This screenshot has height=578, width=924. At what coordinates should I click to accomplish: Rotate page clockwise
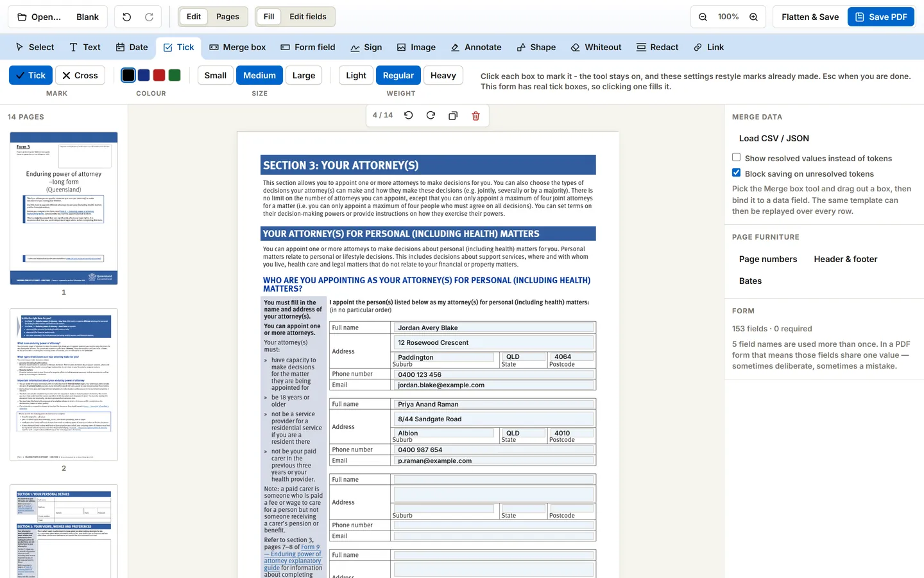[x=431, y=116]
